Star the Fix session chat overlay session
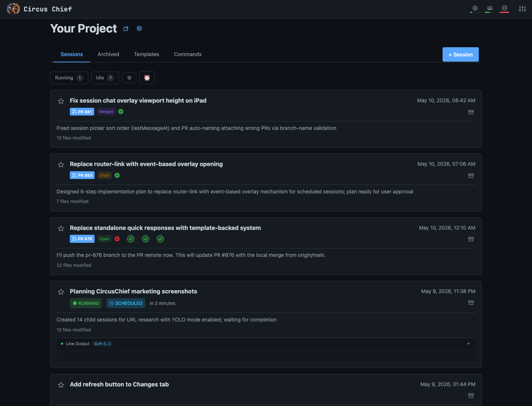 [x=61, y=101]
